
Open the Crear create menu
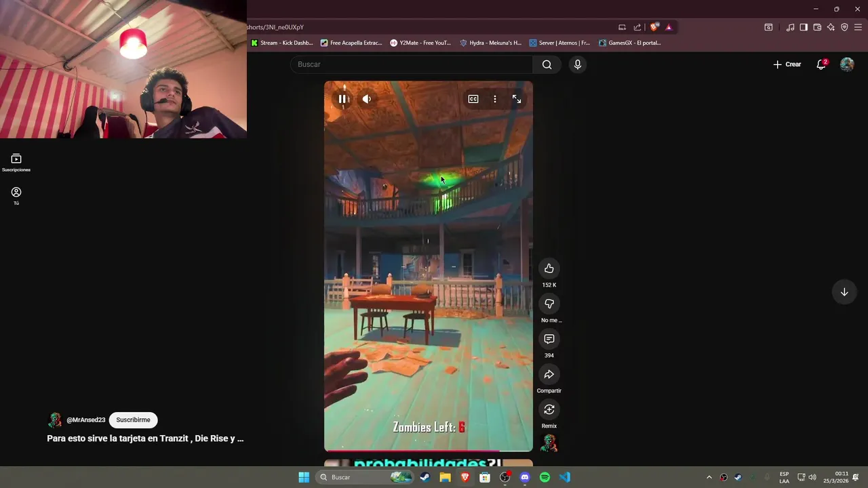click(787, 64)
